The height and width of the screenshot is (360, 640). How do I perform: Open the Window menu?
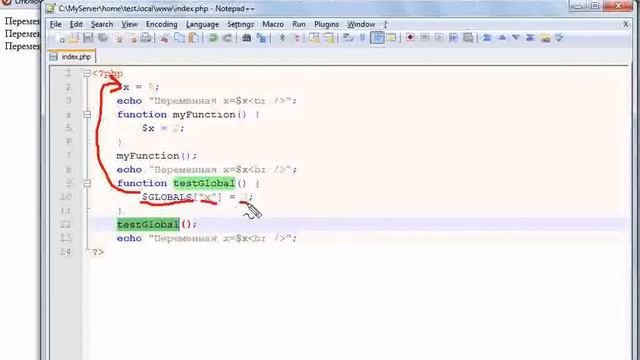click(361, 24)
